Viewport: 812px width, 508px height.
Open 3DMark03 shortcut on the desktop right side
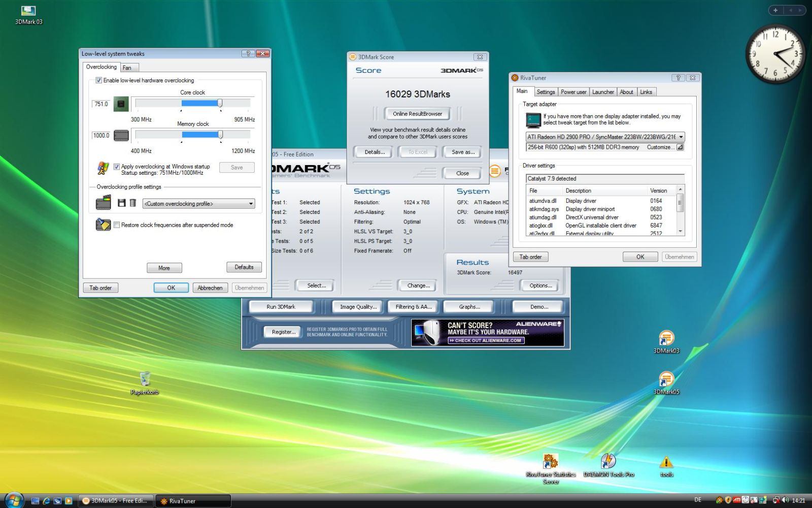tap(666, 342)
